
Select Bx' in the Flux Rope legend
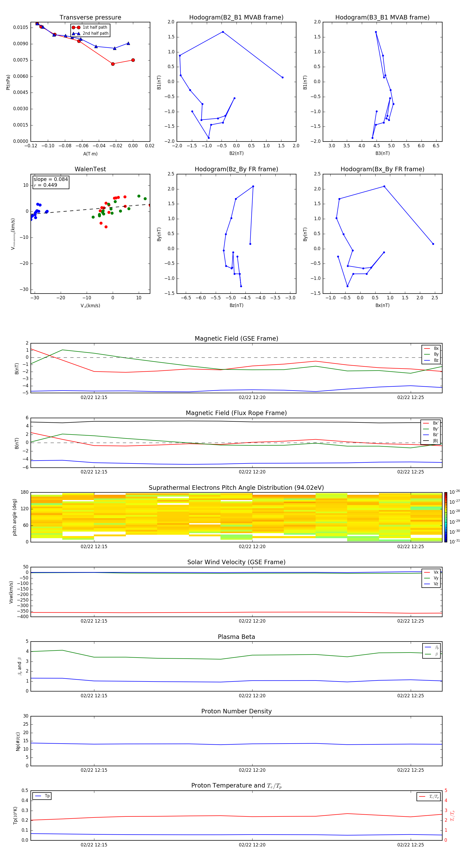click(431, 423)
